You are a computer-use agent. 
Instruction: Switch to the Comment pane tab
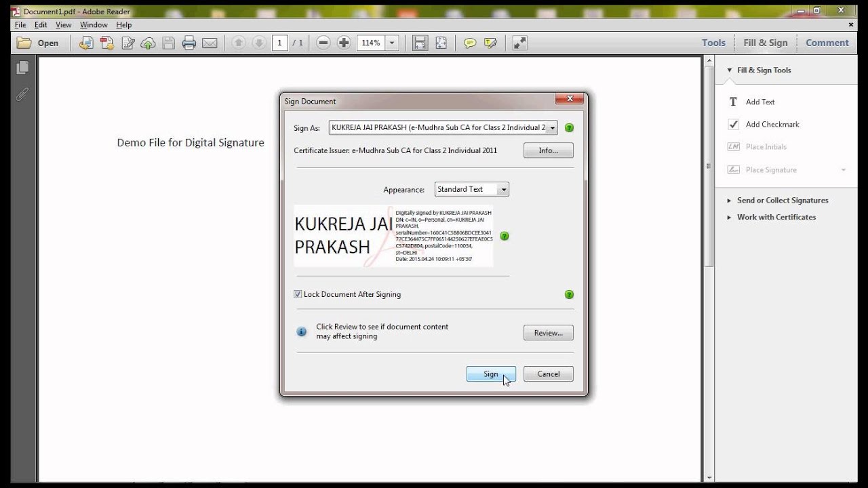click(827, 43)
